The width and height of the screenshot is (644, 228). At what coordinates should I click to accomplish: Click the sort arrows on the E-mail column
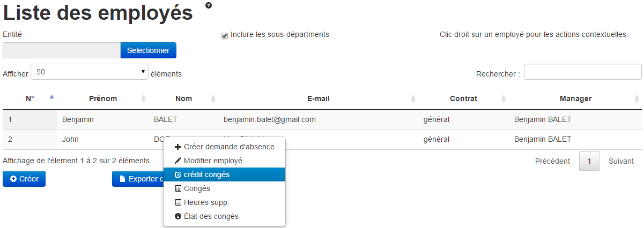[413, 98]
